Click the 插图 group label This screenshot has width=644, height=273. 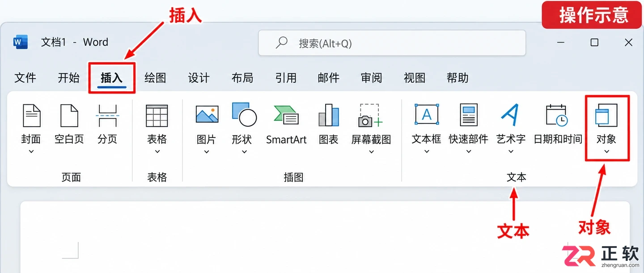(293, 178)
